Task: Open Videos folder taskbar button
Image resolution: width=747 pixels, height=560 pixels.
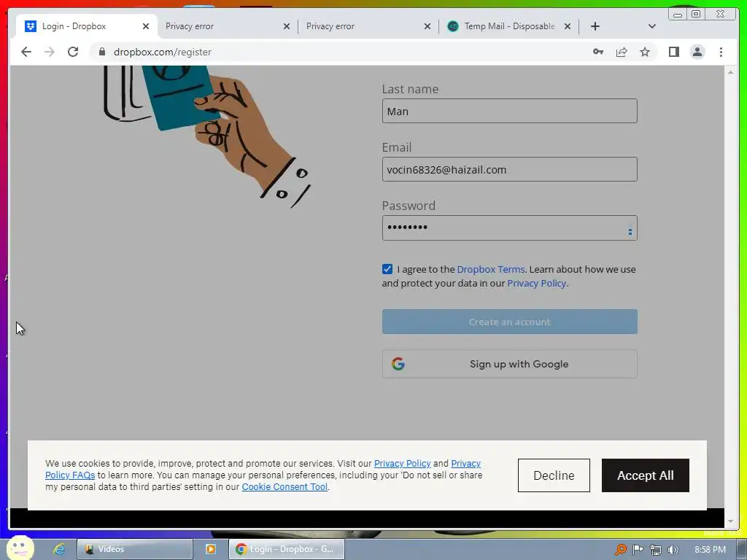Action: tap(135, 549)
